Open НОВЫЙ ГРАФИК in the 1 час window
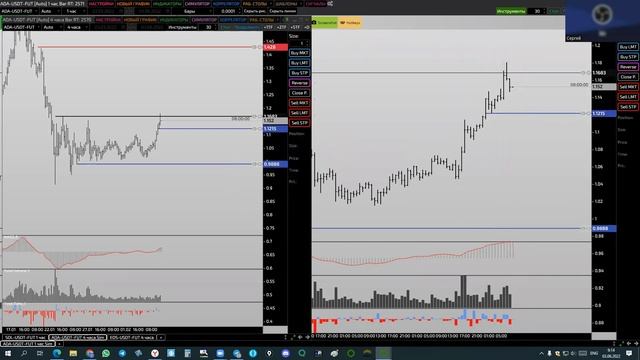 click(x=133, y=4)
